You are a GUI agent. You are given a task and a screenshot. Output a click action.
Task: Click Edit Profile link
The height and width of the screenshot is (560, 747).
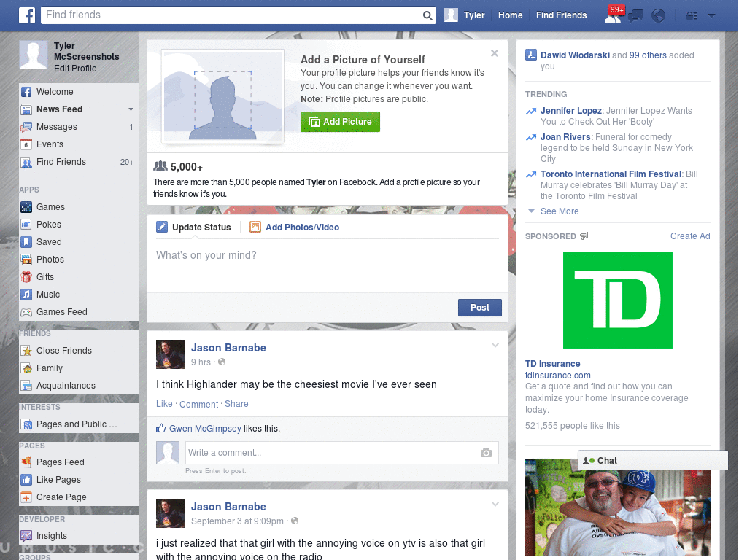pyautogui.click(x=75, y=68)
